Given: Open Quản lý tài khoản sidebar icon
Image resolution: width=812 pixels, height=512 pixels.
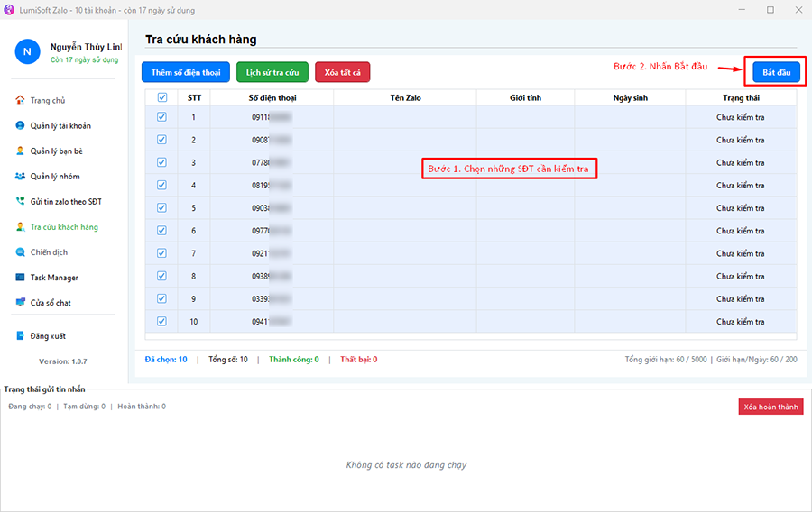Looking at the screenshot, I should [x=20, y=125].
